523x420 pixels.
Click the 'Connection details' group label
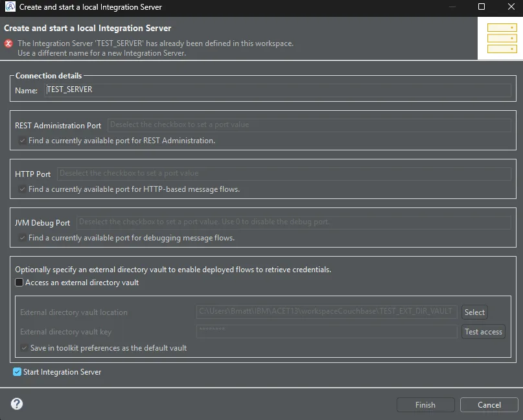[x=49, y=76]
